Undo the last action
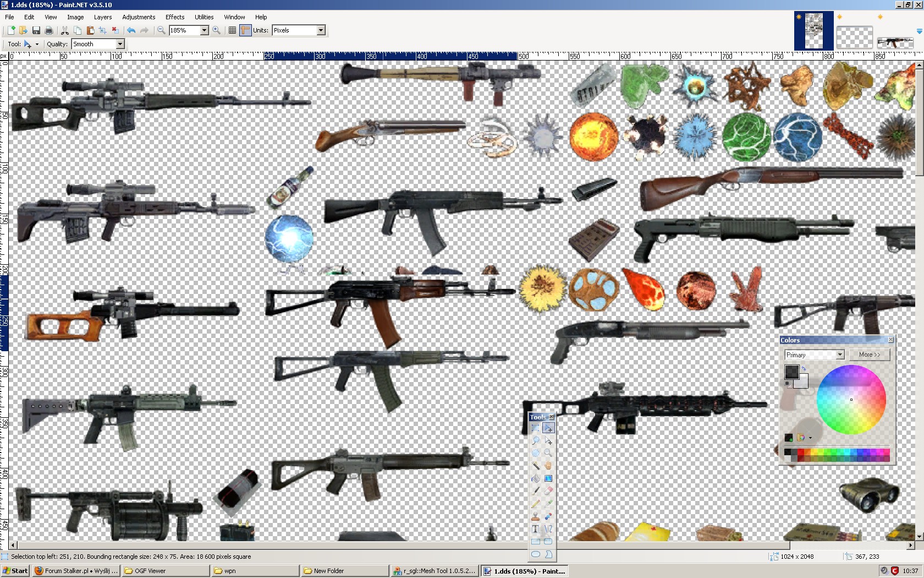This screenshot has width=924, height=578. coord(131,30)
